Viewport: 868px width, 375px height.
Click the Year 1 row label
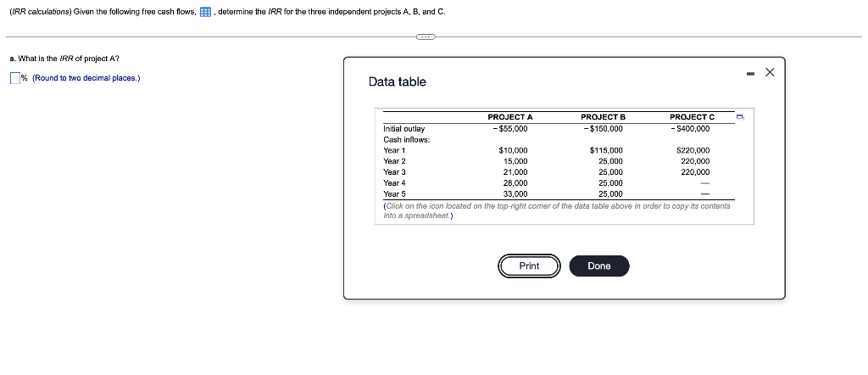click(395, 150)
